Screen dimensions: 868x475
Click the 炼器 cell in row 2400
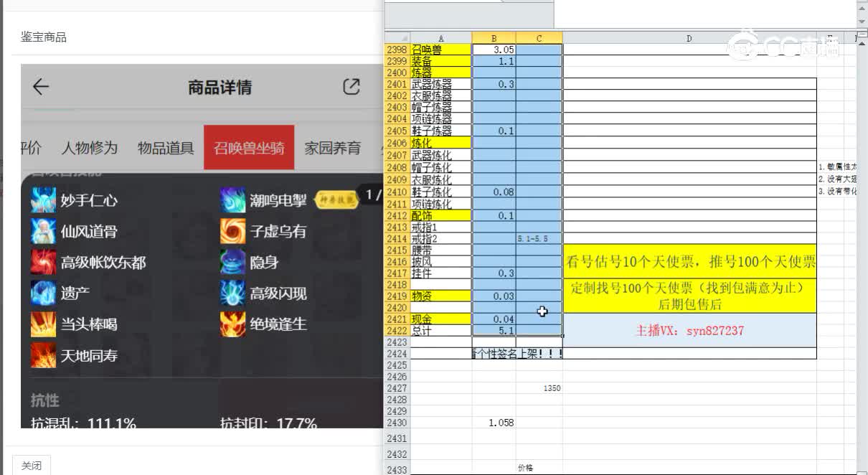tap(440, 72)
